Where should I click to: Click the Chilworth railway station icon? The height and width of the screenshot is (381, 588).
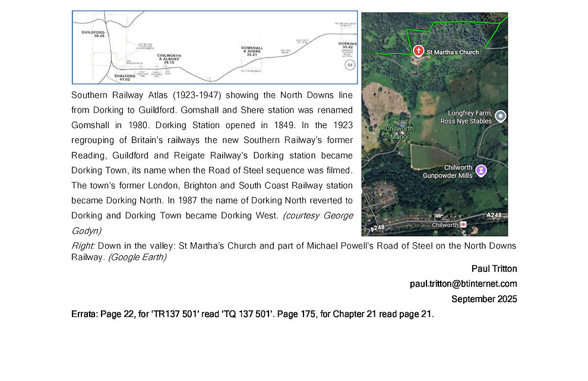click(x=464, y=225)
